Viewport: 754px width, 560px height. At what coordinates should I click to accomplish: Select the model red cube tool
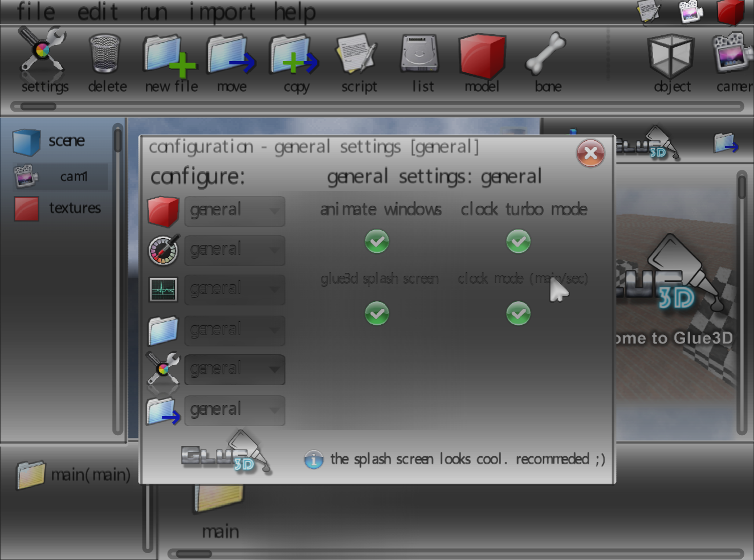482,62
